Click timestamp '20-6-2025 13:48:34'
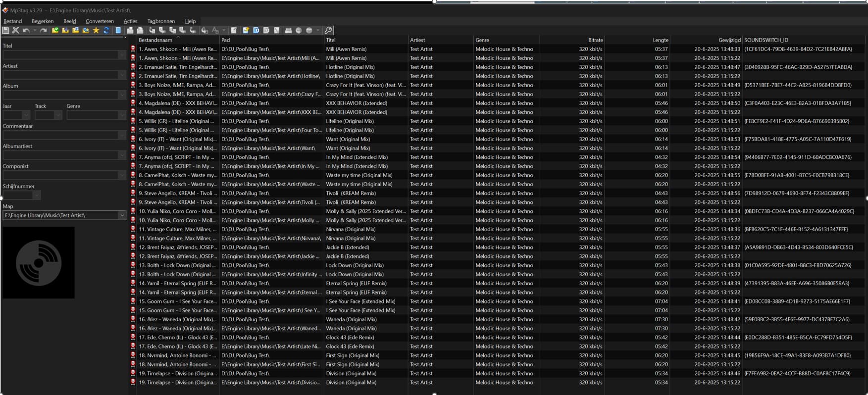Image resolution: width=868 pixels, height=395 pixels. coord(717,211)
